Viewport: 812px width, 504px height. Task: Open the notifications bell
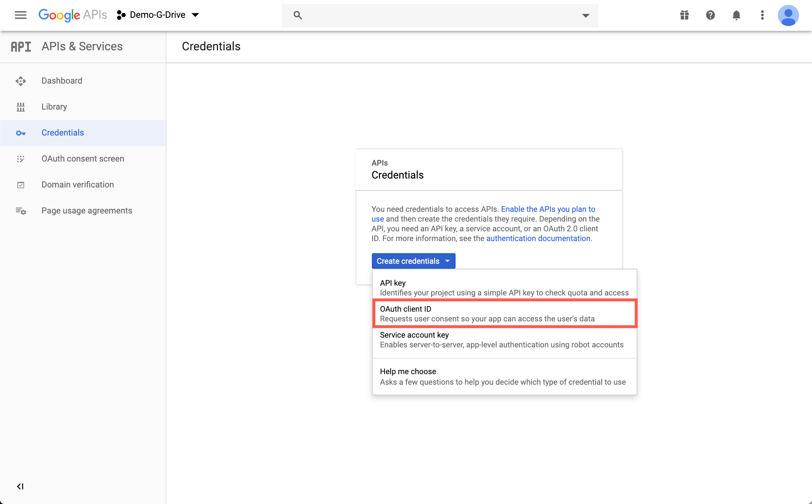(736, 15)
